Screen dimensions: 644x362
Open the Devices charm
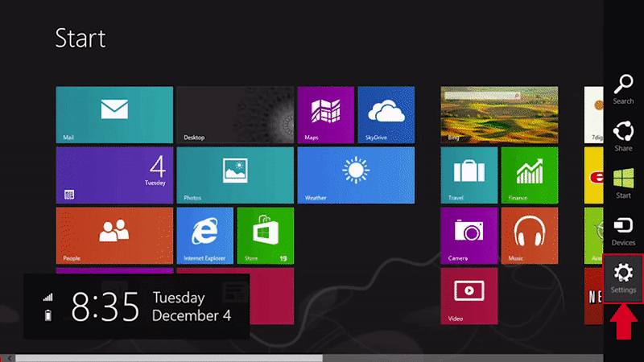click(623, 231)
